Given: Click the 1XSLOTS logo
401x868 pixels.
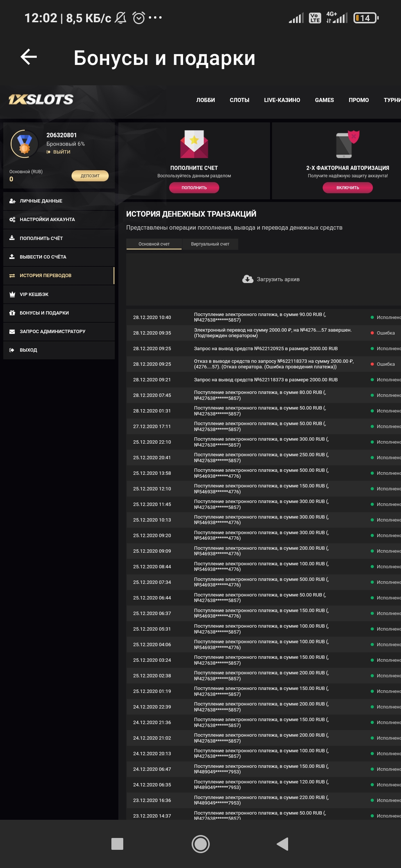Looking at the screenshot, I should [41, 99].
